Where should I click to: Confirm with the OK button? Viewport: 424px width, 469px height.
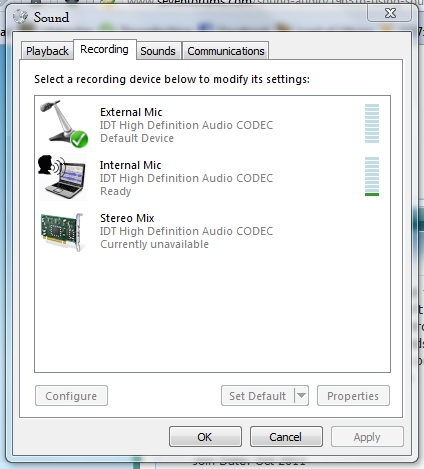205,437
